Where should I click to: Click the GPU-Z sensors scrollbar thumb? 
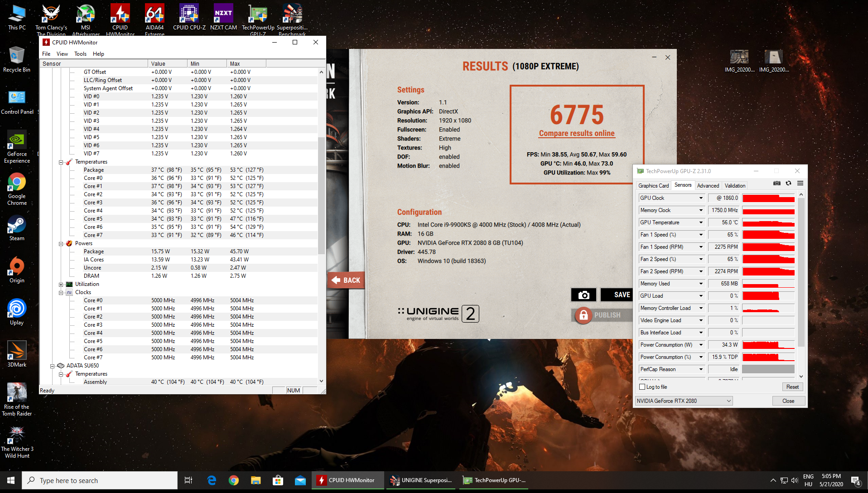tap(801, 272)
